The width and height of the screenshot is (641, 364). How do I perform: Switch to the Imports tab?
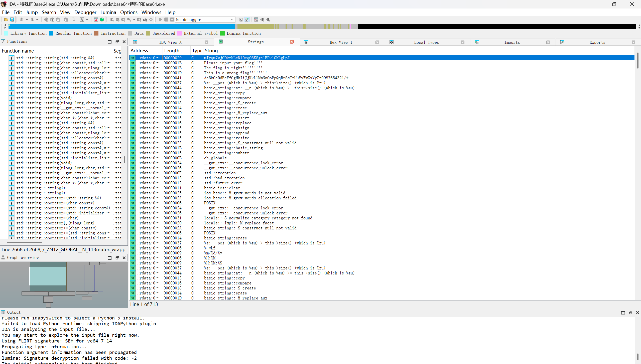coord(512,42)
